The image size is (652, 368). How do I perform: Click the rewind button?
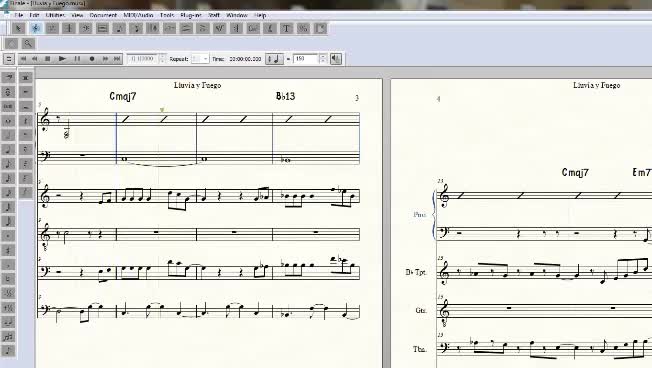(x=35, y=59)
